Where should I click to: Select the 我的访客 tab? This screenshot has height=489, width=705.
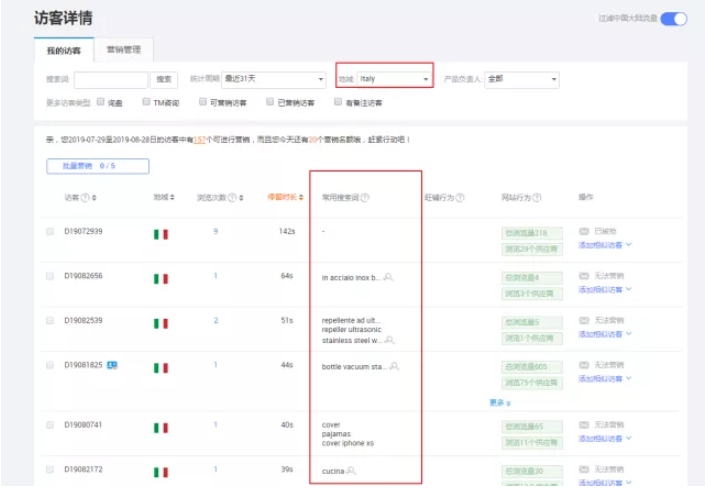tap(63, 50)
